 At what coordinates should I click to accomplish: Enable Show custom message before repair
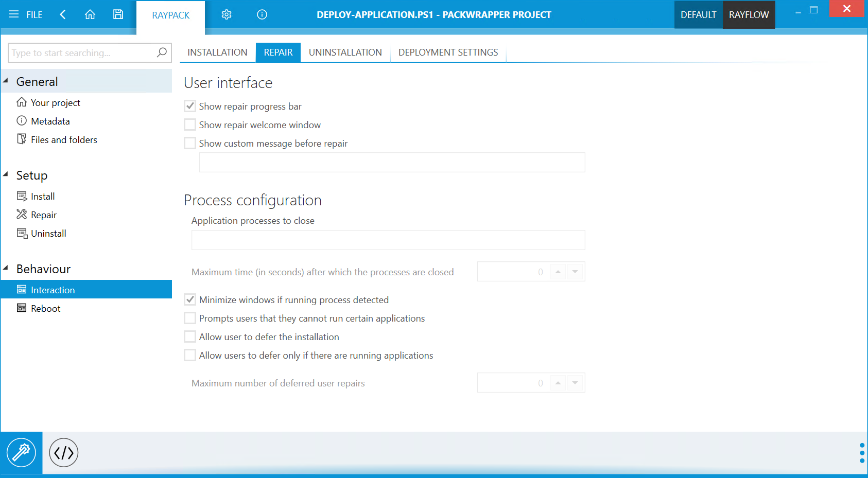tap(189, 143)
